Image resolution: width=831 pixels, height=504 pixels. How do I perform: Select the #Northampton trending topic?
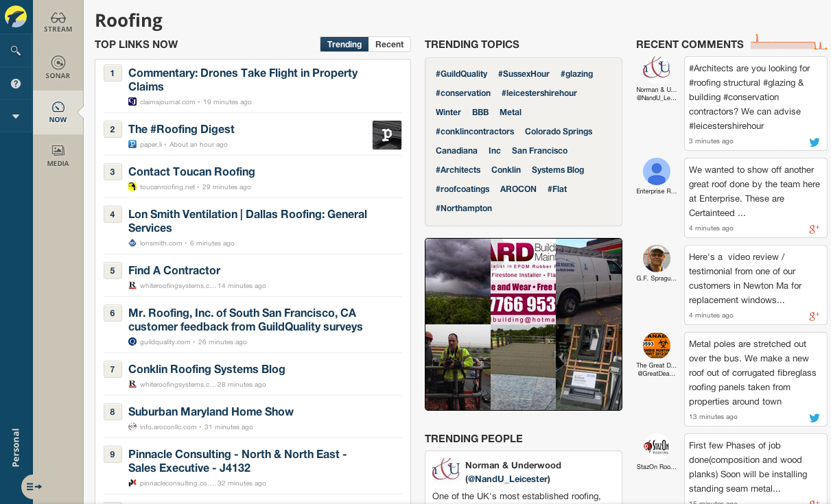464,208
